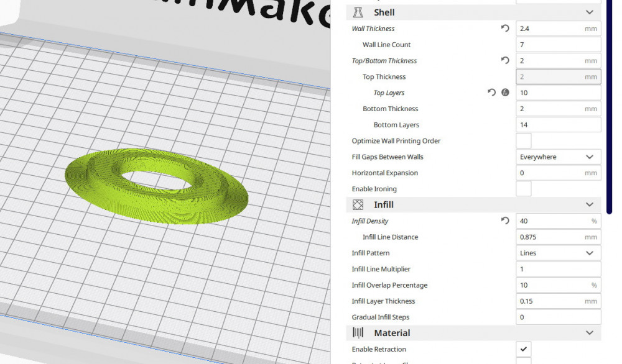Screen dimensions: 622x364
Task: Click the Shell section icon
Action: click(x=357, y=12)
